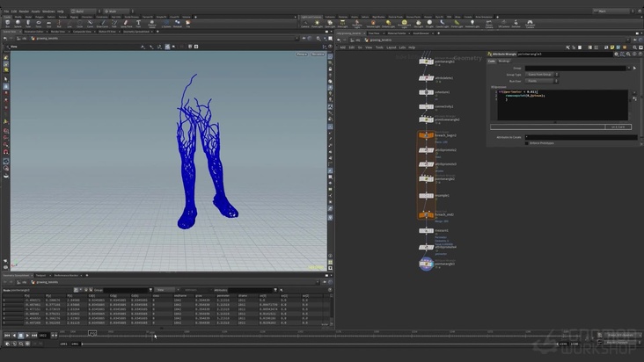
Task: Click the current frame number field
Action: (43, 336)
